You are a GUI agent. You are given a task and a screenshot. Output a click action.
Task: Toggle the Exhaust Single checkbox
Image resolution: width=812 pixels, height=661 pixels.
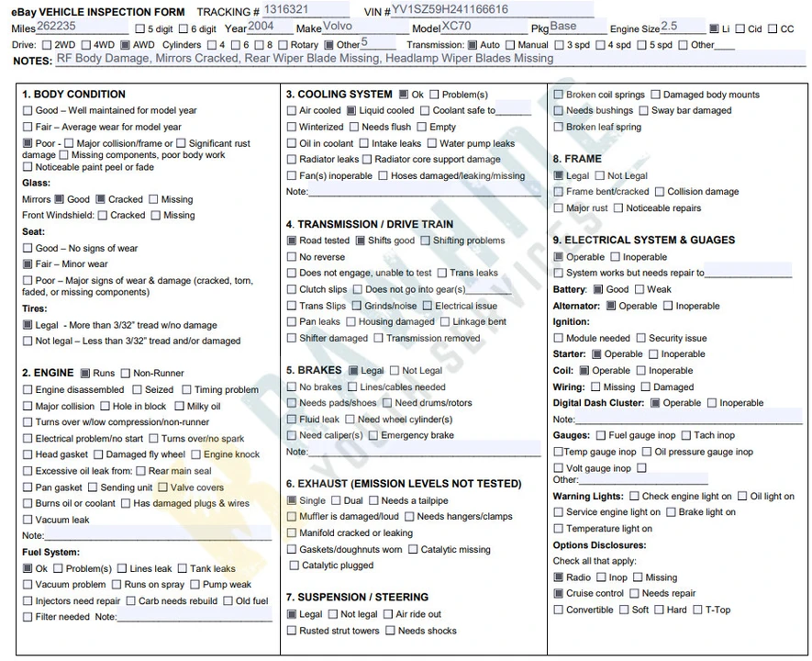click(292, 500)
